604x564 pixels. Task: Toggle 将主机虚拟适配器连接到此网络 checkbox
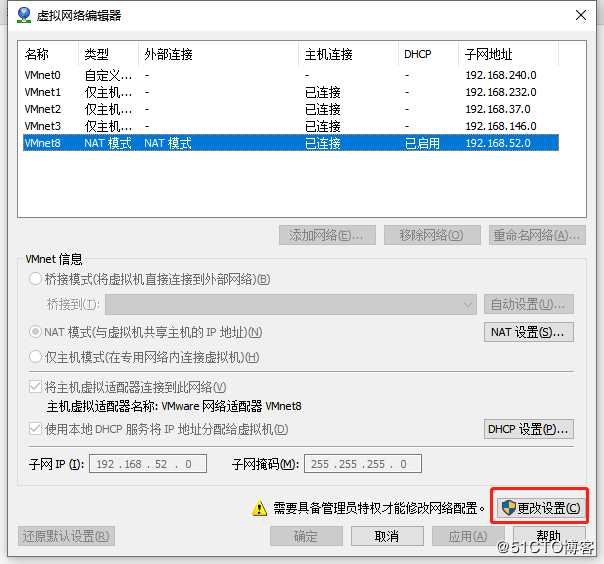pyautogui.click(x=35, y=386)
